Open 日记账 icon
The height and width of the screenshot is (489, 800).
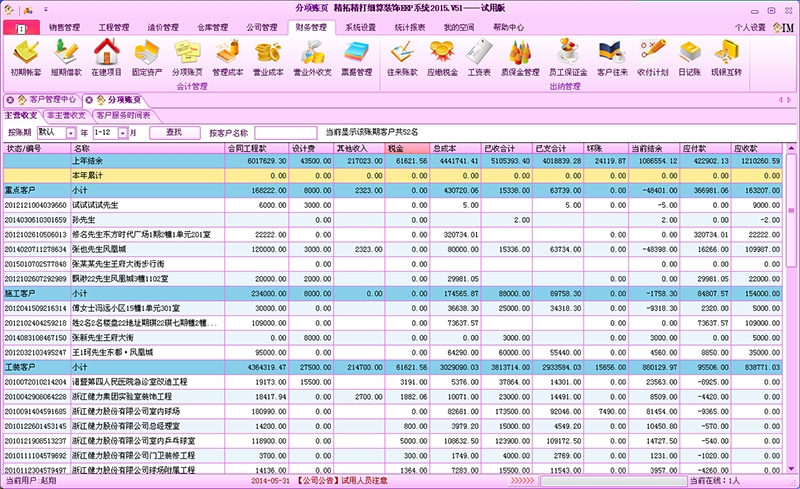[x=689, y=59]
